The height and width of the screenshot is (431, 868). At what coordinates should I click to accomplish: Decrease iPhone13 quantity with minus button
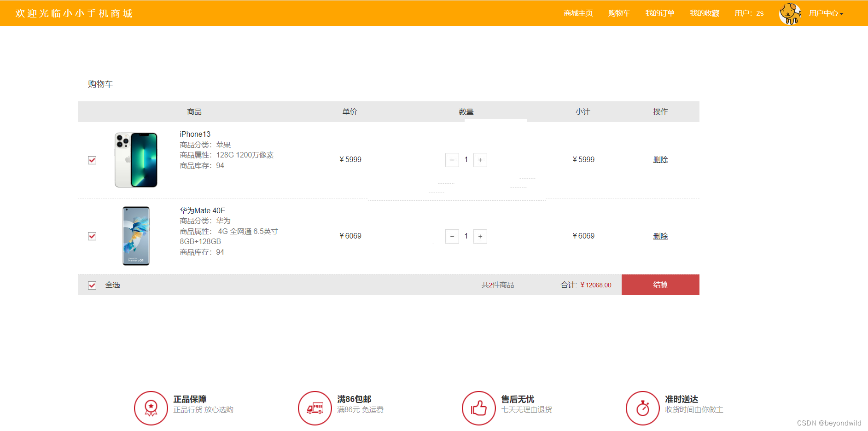[x=452, y=160]
